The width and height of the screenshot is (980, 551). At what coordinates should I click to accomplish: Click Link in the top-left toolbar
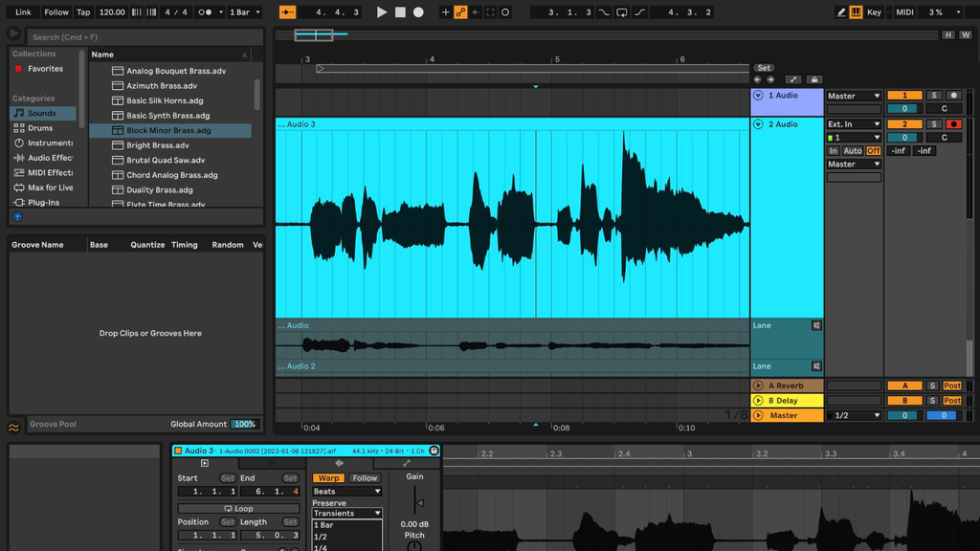click(24, 12)
